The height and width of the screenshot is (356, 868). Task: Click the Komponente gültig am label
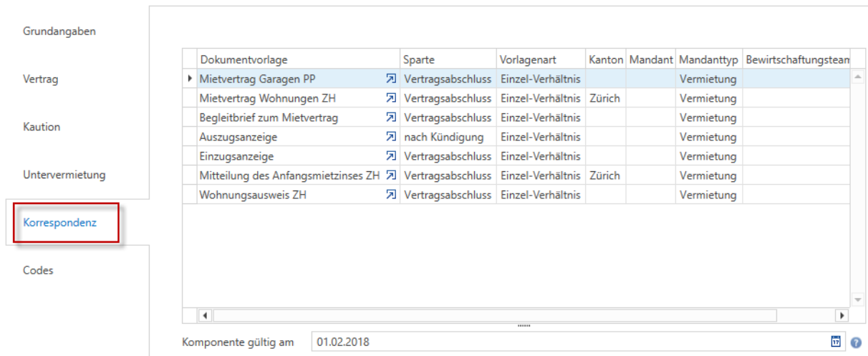(238, 342)
